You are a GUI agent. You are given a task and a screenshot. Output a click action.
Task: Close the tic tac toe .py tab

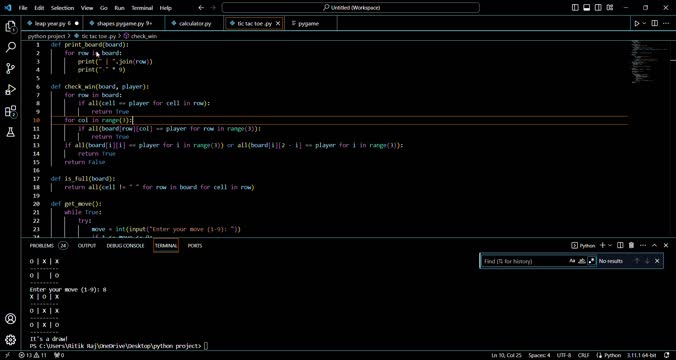point(278,24)
